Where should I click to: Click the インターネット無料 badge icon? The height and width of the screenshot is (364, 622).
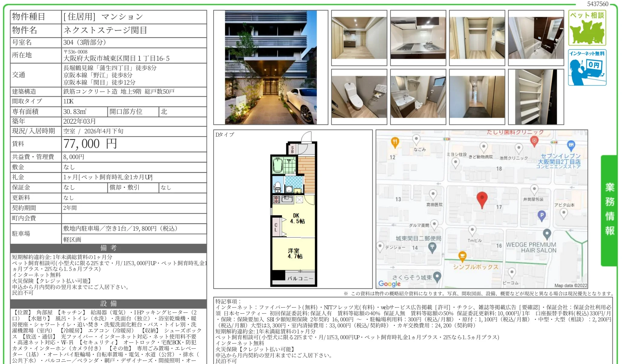pyautogui.click(x=587, y=67)
